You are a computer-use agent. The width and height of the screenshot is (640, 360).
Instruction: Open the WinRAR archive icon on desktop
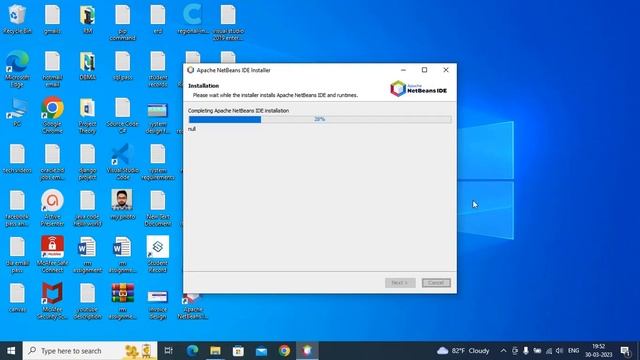click(122, 300)
